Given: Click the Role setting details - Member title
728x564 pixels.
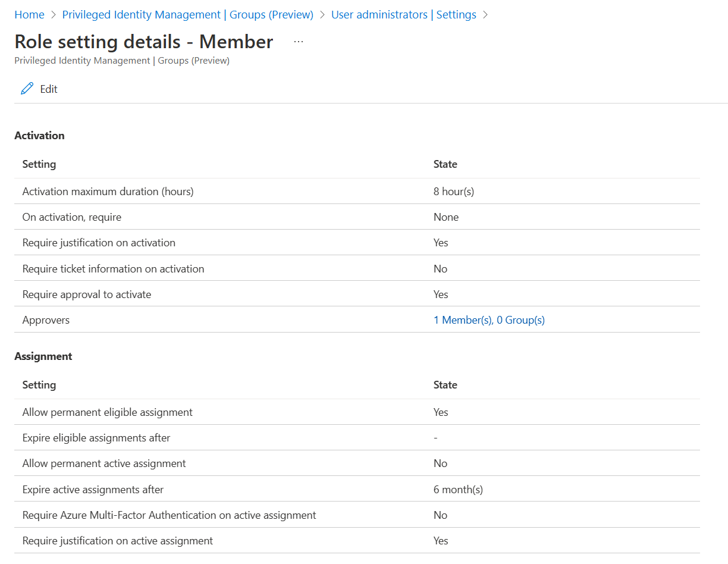Looking at the screenshot, I should coord(143,42).
